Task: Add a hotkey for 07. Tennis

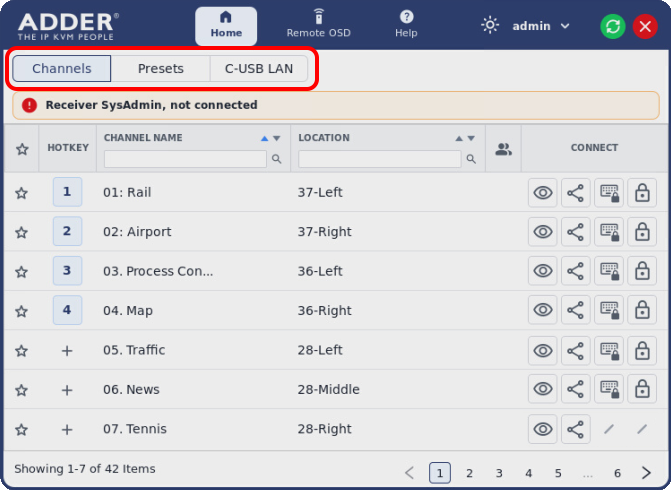Action: point(67,430)
